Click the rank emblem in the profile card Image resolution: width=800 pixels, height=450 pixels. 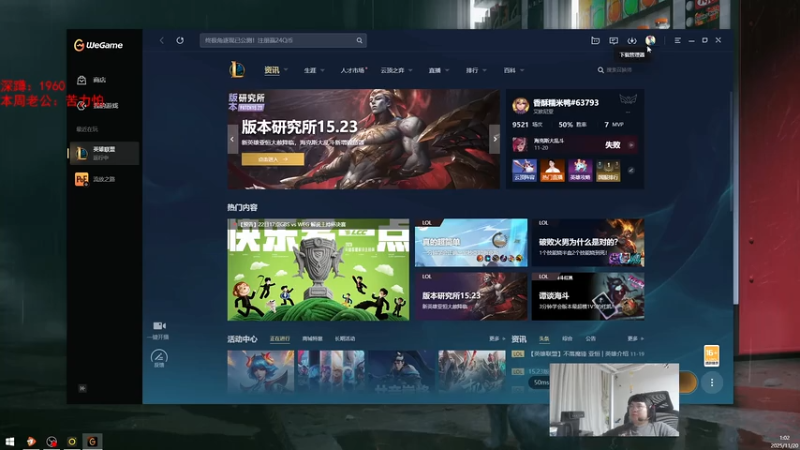click(628, 99)
